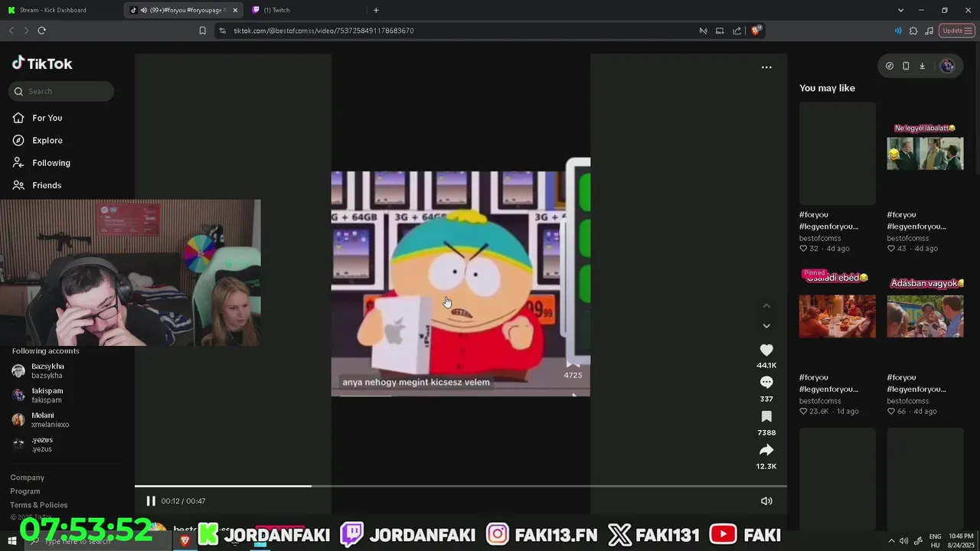Share this page via the browser icon
The width and height of the screenshot is (980, 551).
pyautogui.click(x=737, y=31)
